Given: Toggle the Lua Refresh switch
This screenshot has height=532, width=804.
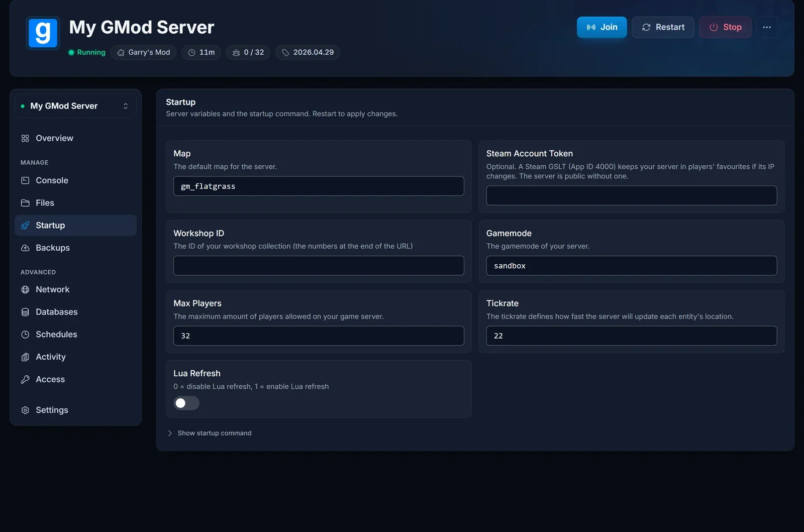Looking at the screenshot, I should tap(186, 403).
